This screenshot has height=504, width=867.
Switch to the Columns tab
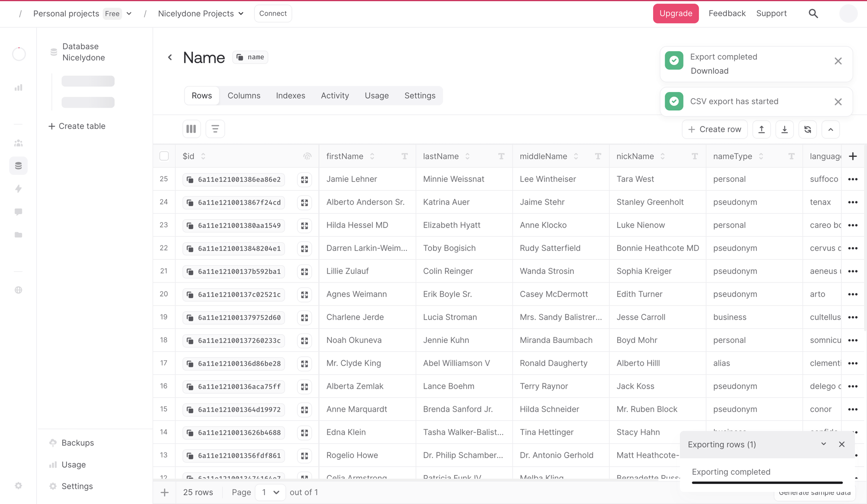click(244, 95)
